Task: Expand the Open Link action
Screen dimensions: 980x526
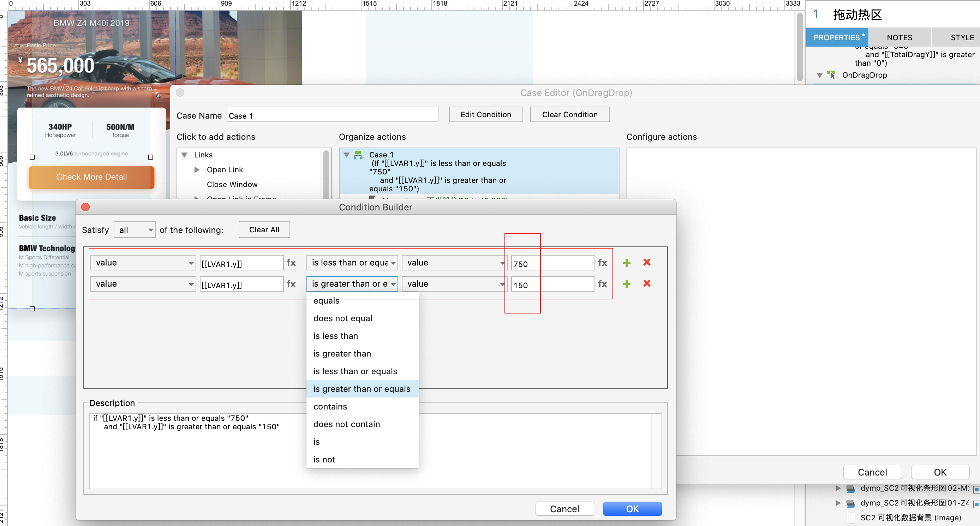Action: (x=197, y=170)
